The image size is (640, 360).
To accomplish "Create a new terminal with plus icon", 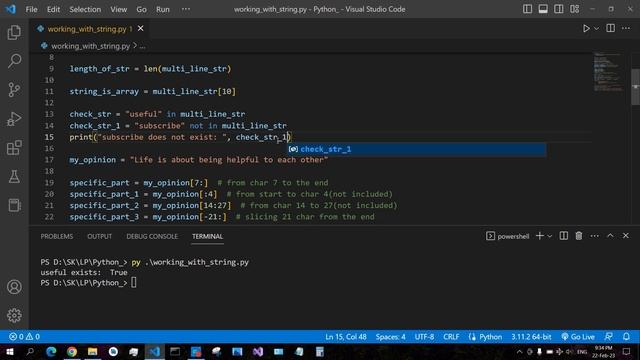I will (x=540, y=236).
